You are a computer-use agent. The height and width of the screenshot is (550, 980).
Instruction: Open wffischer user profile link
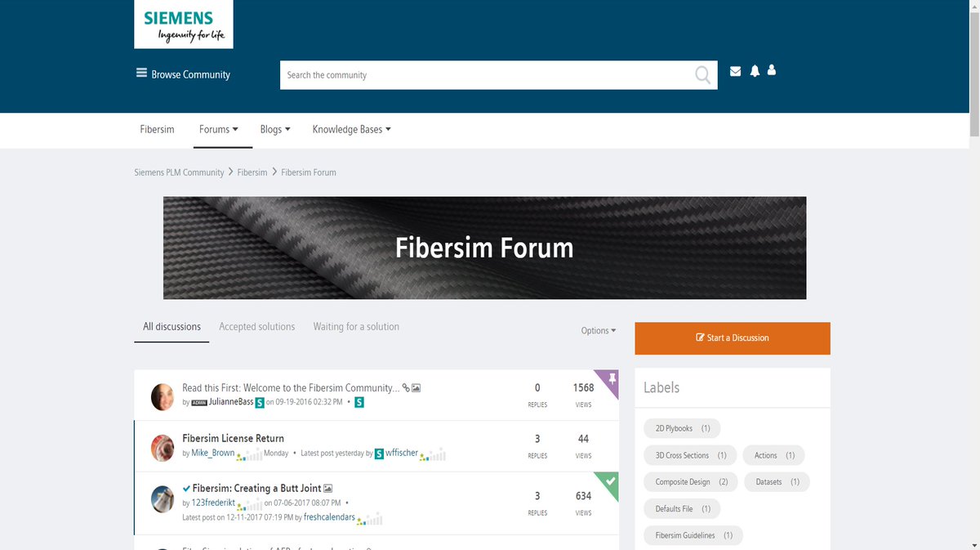(x=402, y=454)
